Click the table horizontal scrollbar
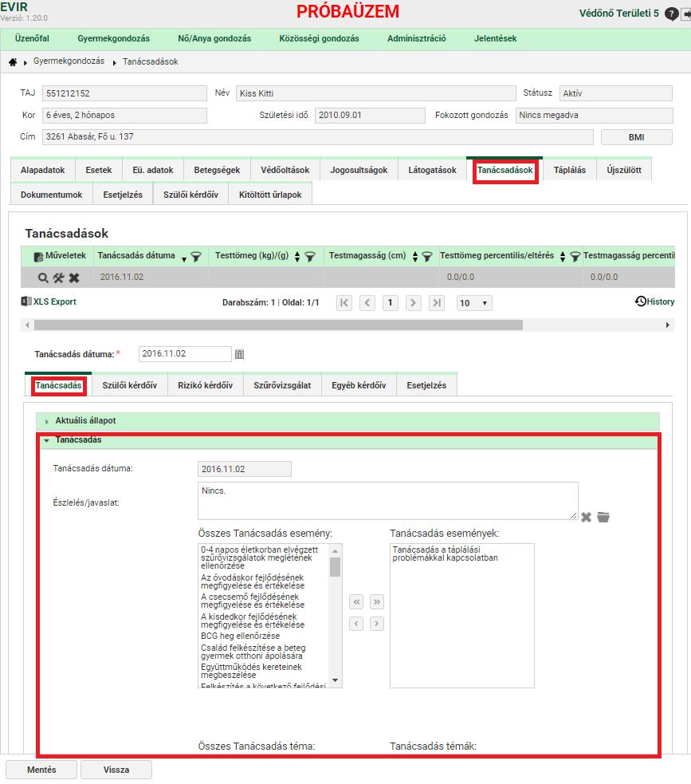Image resolution: width=691 pixels, height=784 pixels. [x=278, y=325]
